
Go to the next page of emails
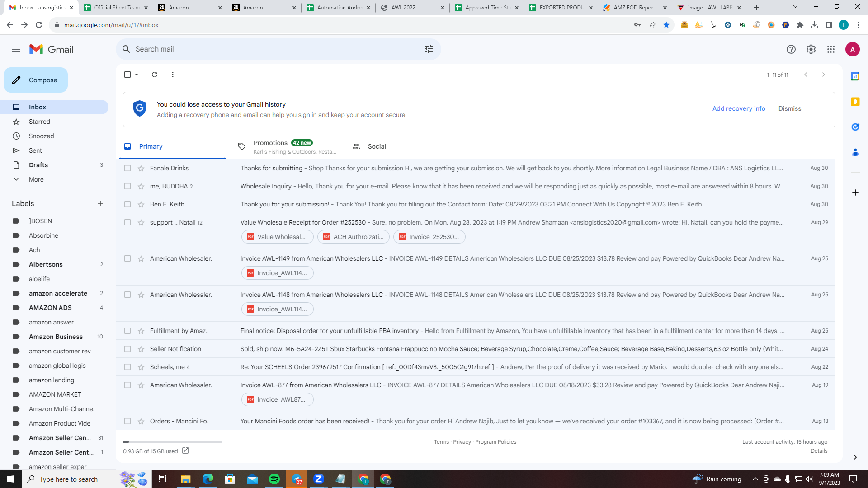(824, 75)
